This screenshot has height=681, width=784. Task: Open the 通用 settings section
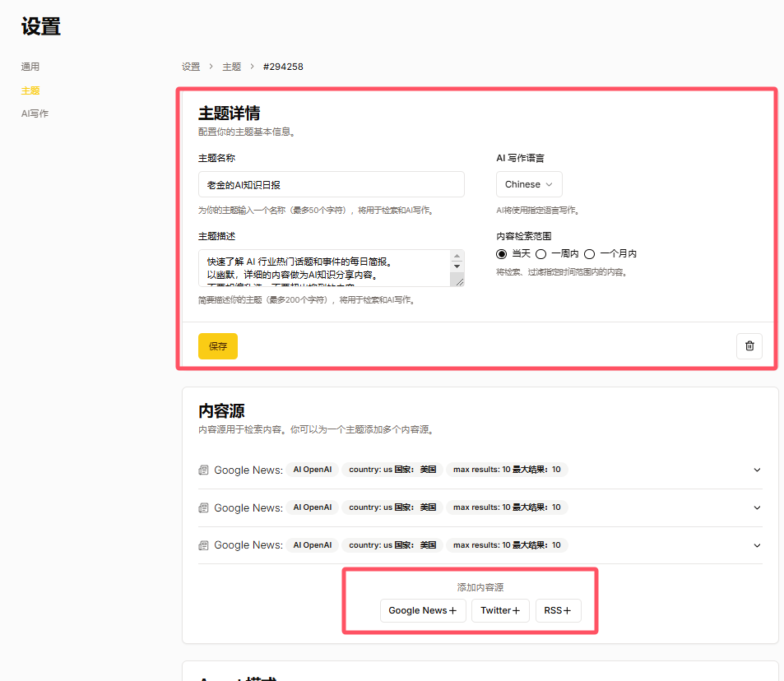30,67
